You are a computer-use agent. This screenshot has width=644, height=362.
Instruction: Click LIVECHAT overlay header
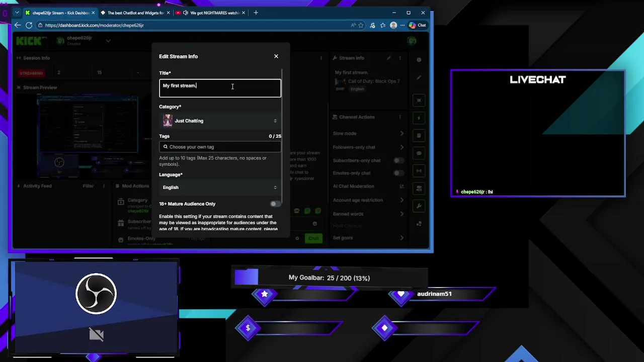tap(538, 79)
